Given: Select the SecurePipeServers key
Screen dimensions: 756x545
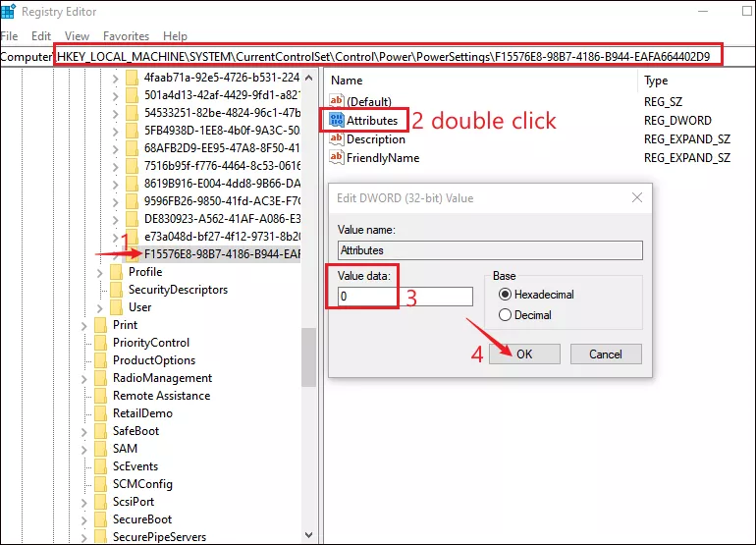Looking at the screenshot, I should tap(160, 537).
